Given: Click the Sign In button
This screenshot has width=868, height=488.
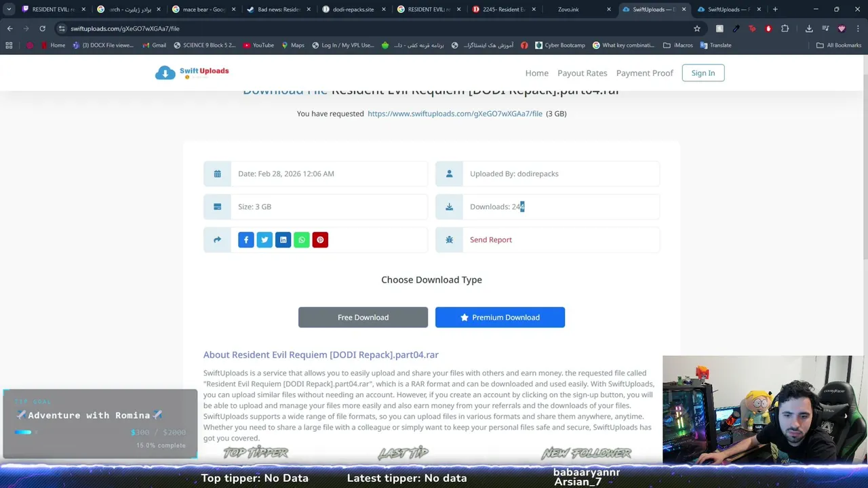Looking at the screenshot, I should (x=703, y=73).
